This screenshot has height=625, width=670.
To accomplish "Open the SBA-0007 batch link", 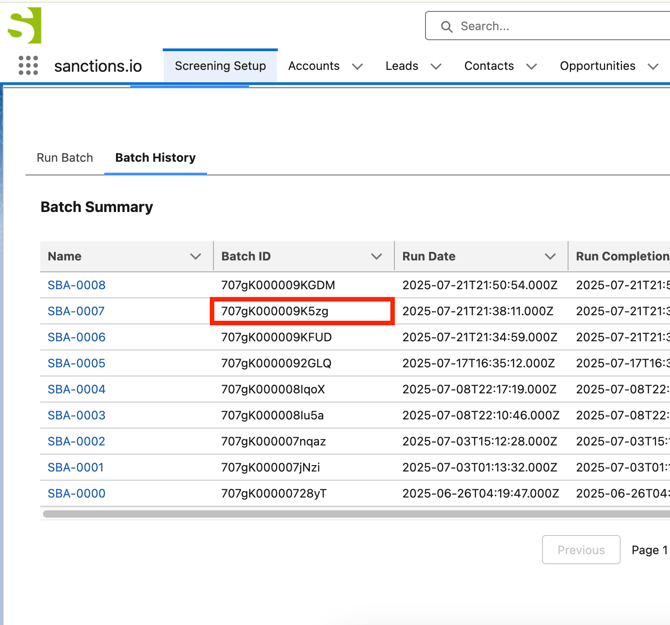I will 76,311.
